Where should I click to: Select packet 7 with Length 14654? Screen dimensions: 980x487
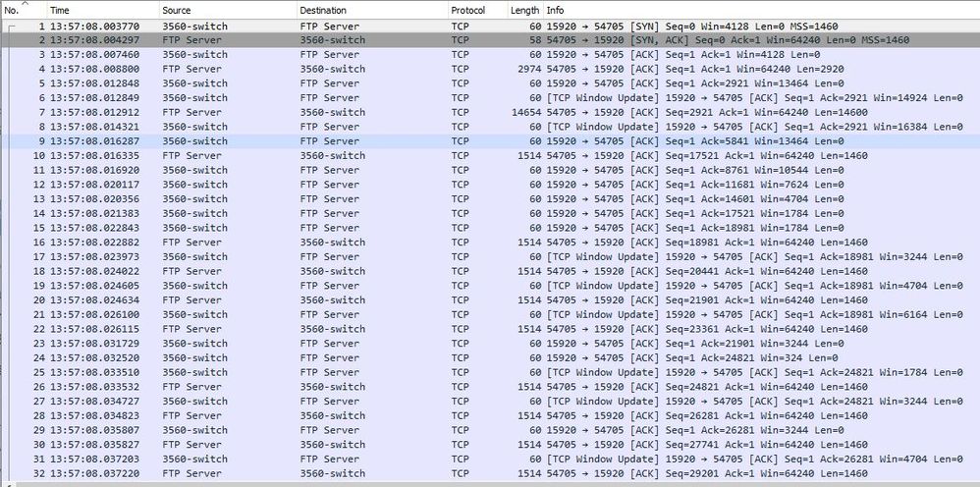coord(491,112)
